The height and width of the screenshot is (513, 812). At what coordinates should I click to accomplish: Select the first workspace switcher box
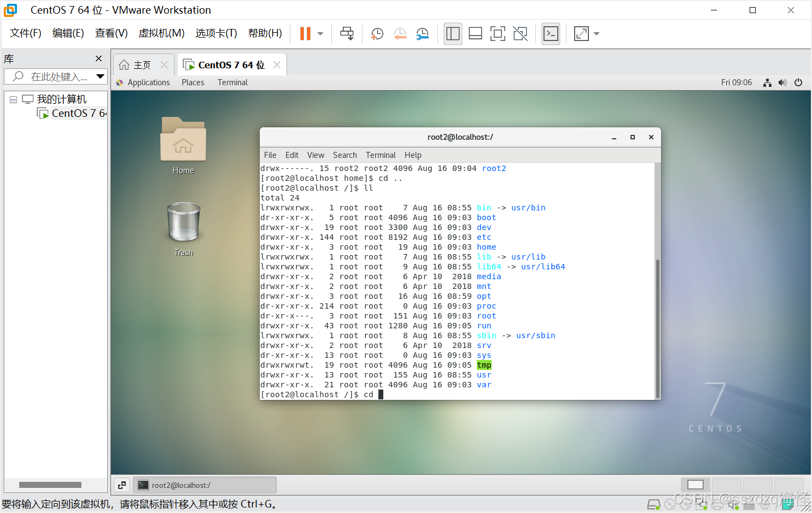click(696, 485)
